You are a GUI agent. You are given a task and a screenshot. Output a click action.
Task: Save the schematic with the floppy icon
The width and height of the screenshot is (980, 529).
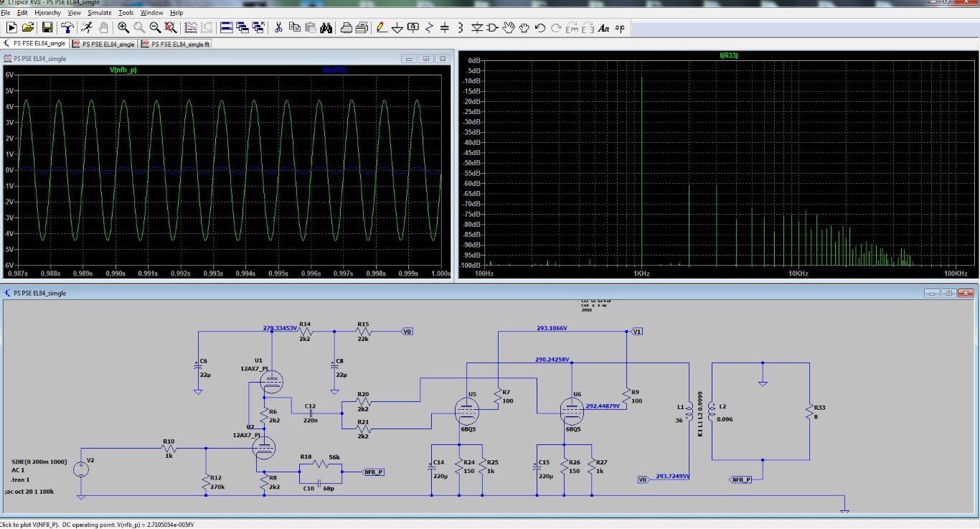(47, 27)
